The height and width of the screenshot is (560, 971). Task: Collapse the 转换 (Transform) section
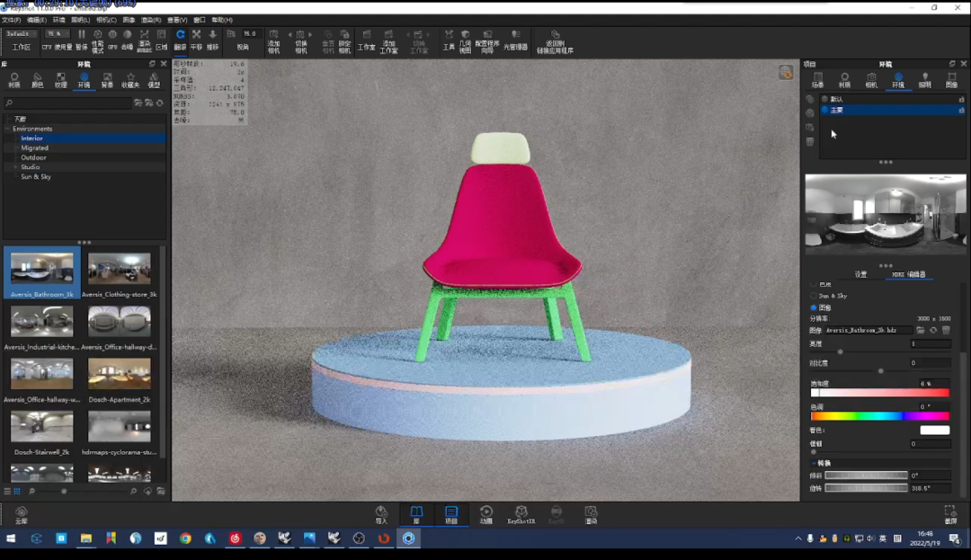(814, 464)
